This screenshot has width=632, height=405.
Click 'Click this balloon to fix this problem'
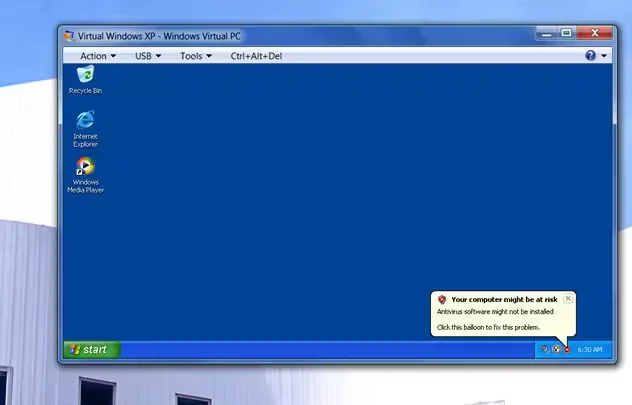(488, 327)
